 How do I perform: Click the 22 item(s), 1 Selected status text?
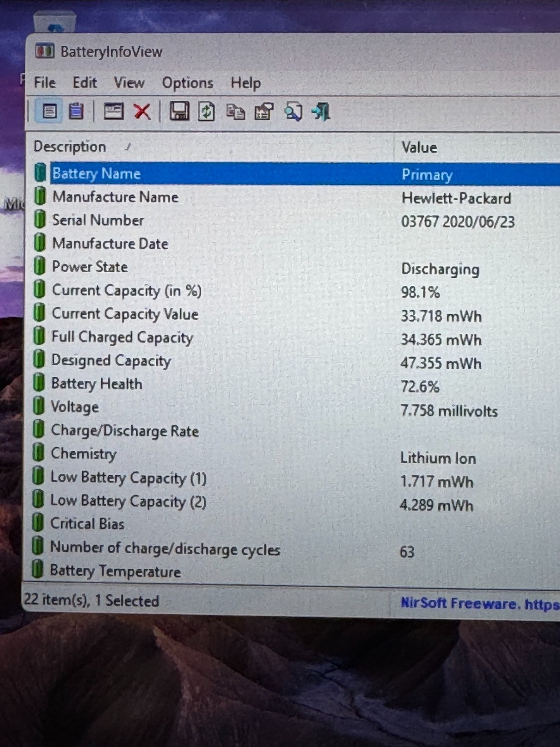coord(91,600)
